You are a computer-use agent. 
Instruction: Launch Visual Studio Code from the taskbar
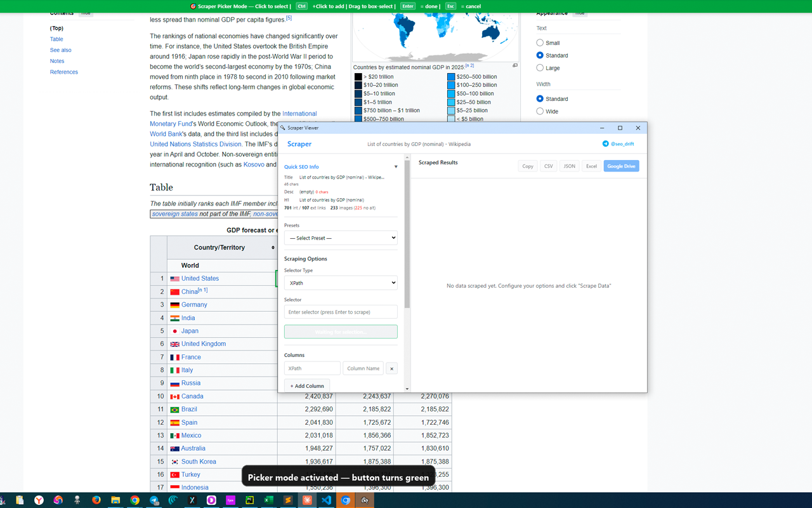(326, 500)
